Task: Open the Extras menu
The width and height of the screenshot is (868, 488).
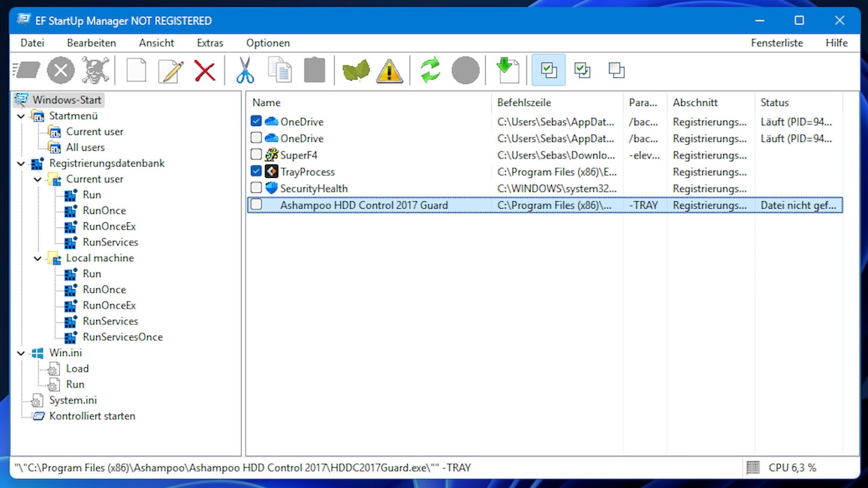Action: click(209, 43)
